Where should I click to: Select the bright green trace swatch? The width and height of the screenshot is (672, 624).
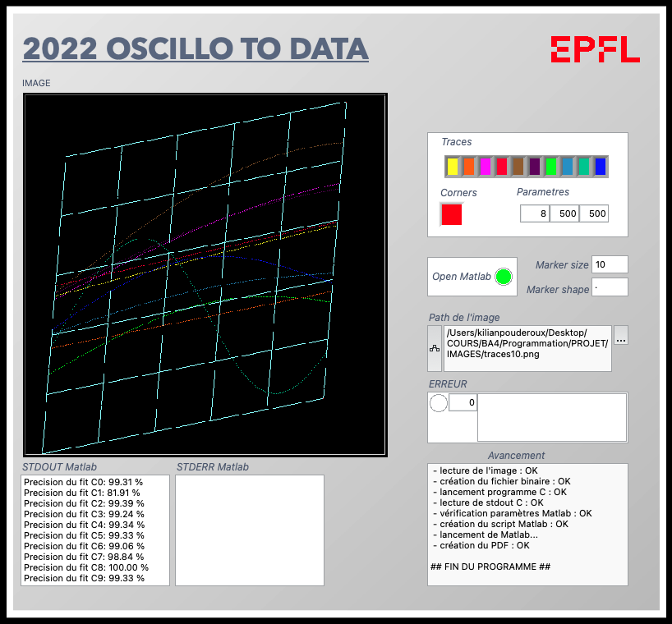coord(550,167)
